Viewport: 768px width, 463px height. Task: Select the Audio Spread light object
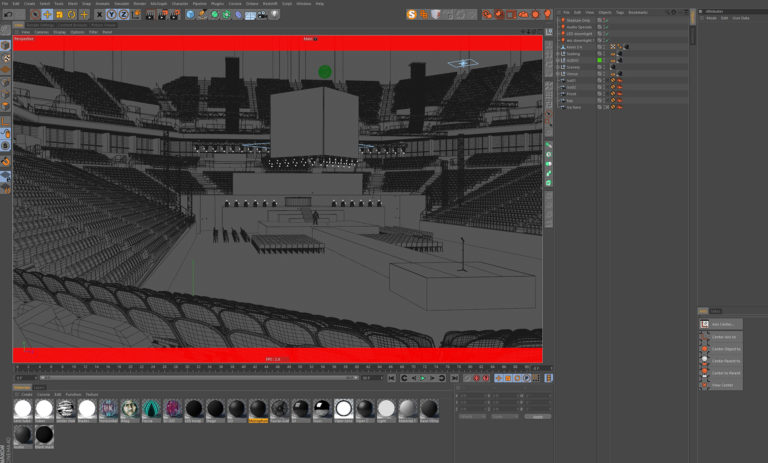coord(578,27)
